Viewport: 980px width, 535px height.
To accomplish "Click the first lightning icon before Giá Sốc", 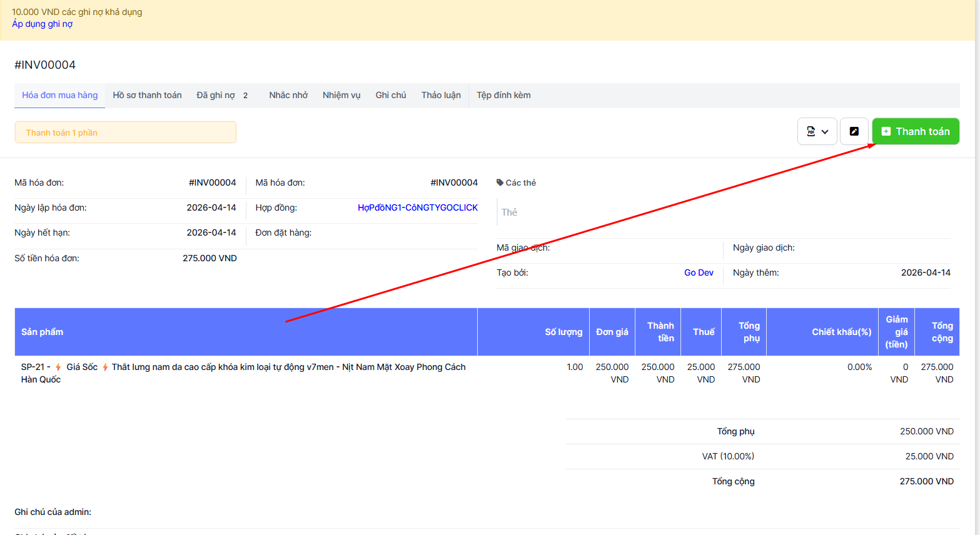I will 58,367.
